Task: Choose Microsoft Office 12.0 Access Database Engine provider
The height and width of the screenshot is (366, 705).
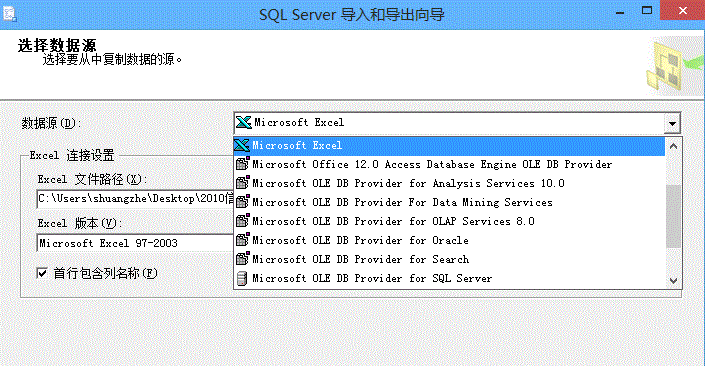Action: pyautogui.click(x=449, y=165)
